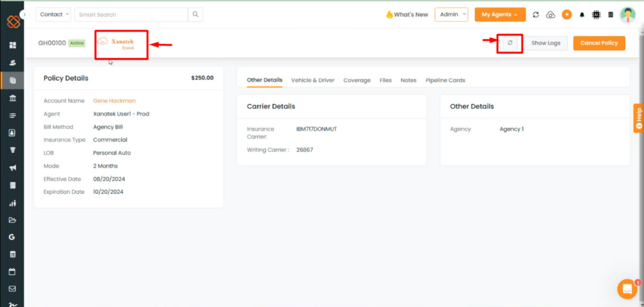This screenshot has width=644, height=307.
Task: Open the notebook icon beside the avatar
Action: [x=611, y=14]
